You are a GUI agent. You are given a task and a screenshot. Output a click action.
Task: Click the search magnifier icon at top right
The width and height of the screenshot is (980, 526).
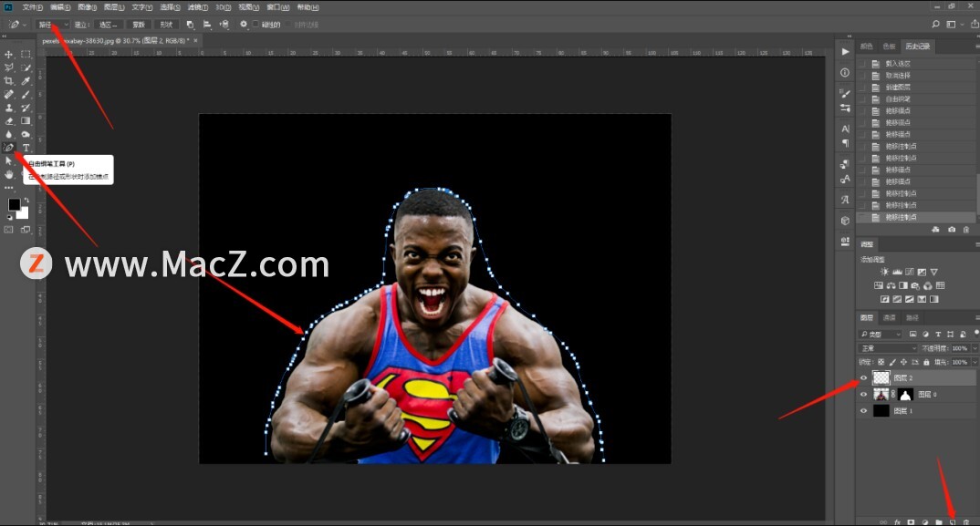[x=935, y=25]
